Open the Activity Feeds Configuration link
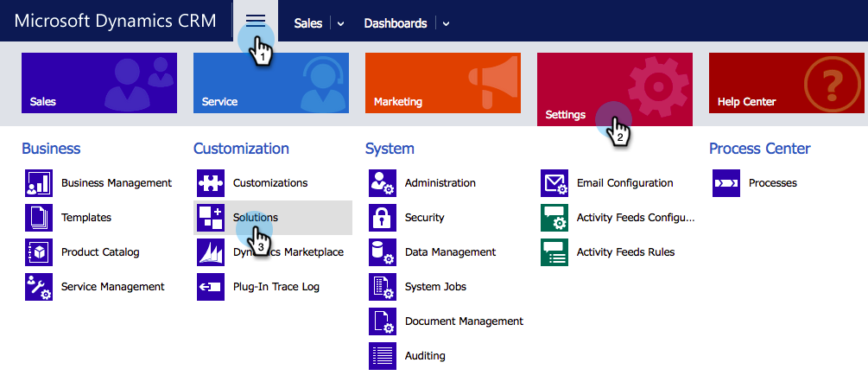Screen dimensions: 868x388 click(x=636, y=218)
